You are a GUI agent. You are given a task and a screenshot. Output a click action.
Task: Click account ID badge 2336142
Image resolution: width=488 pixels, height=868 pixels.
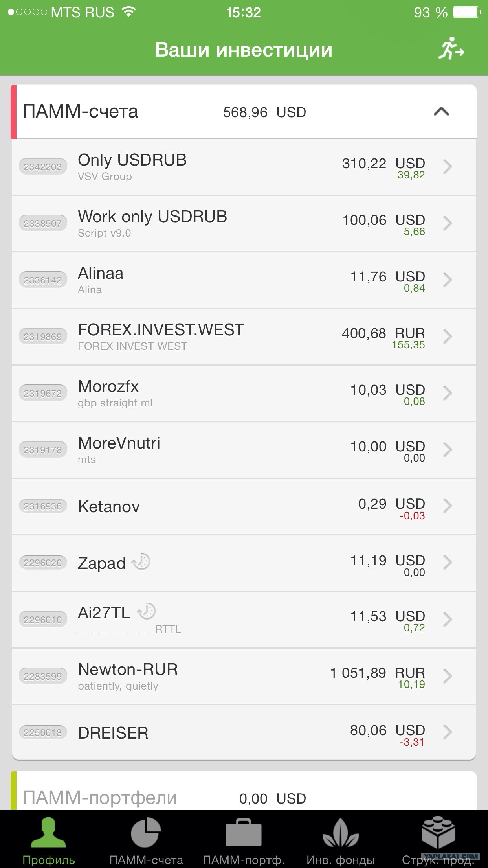pyautogui.click(x=43, y=280)
